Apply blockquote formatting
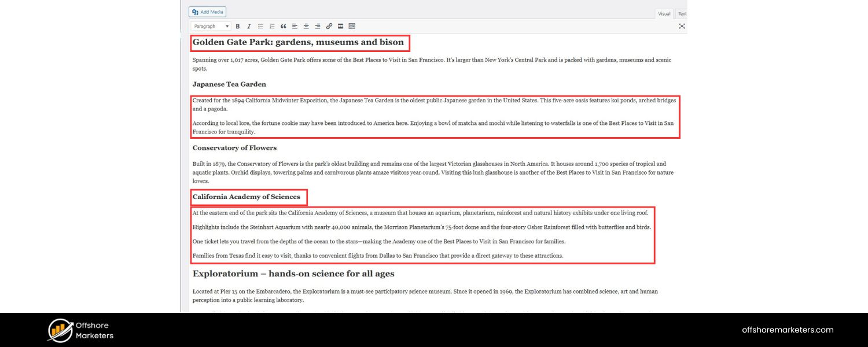 point(284,26)
